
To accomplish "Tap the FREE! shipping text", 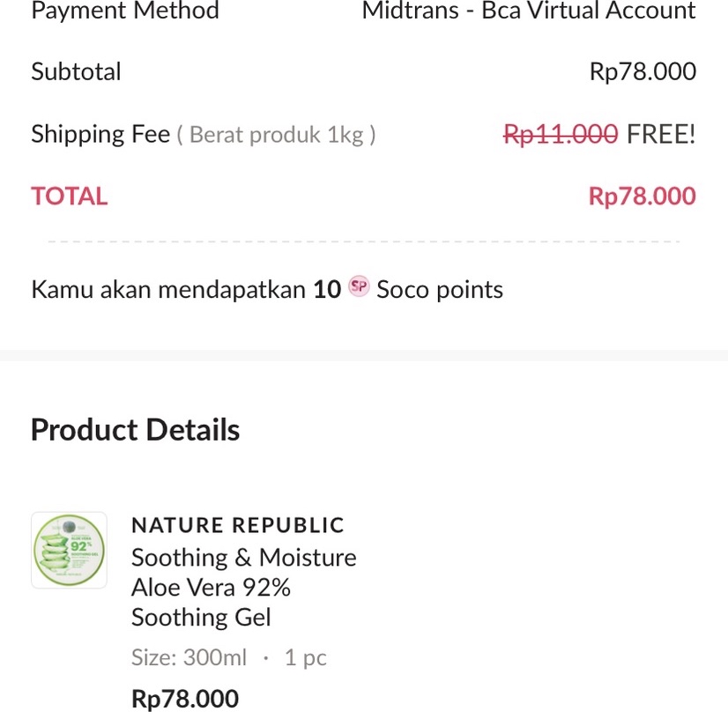I will 661,134.
